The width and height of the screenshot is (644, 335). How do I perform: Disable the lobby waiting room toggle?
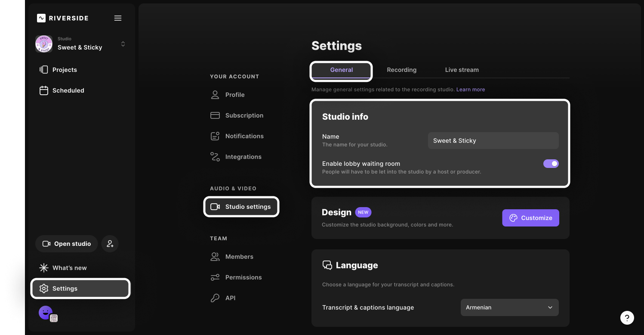pyautogui.click(x=551, y=164)
